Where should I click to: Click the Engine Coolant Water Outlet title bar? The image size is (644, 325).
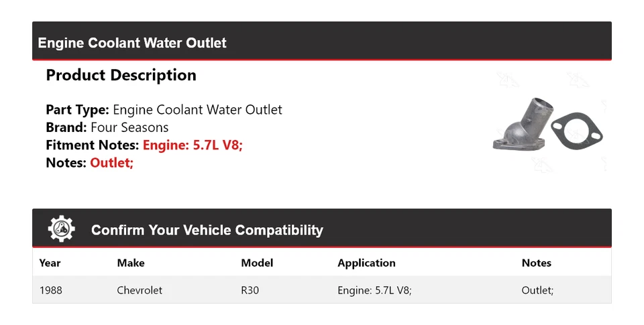pyautogui.click(x=132, y=43)
